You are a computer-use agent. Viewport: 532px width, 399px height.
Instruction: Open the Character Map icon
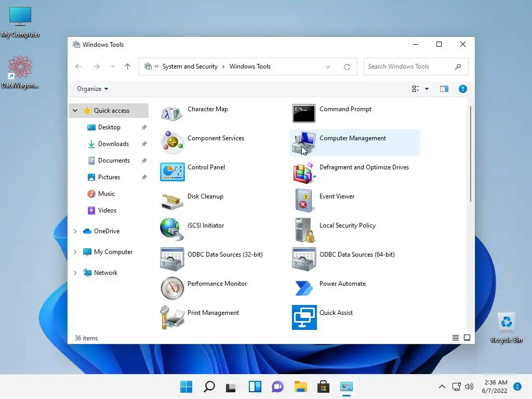coord(172,114)
